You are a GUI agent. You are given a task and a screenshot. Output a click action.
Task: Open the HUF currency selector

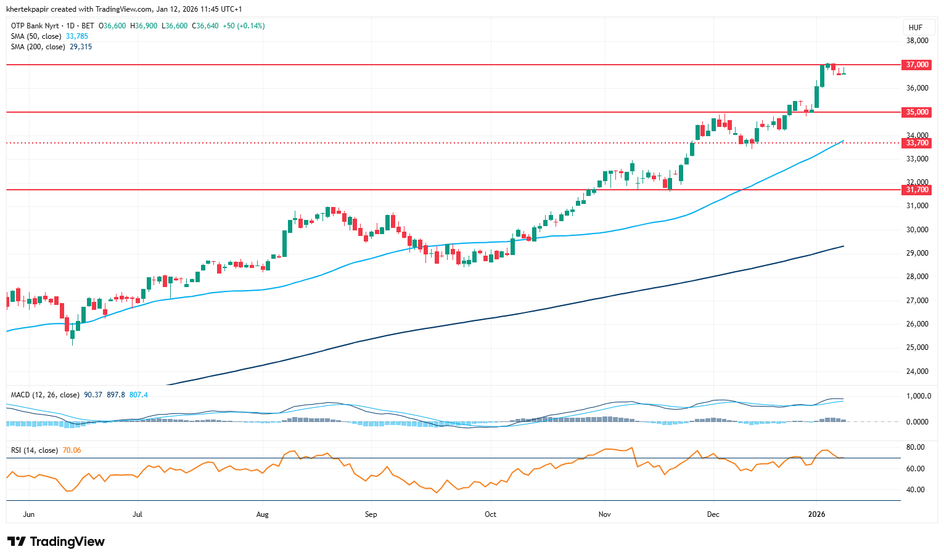(x=916, y=27)
